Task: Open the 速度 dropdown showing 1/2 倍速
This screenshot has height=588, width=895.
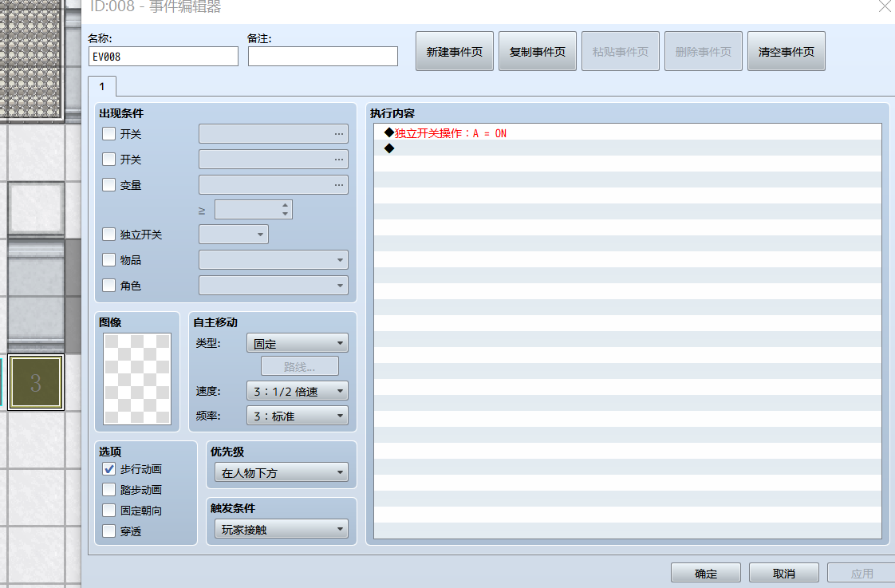Action: pyautogui.click(x=298, y=391)
